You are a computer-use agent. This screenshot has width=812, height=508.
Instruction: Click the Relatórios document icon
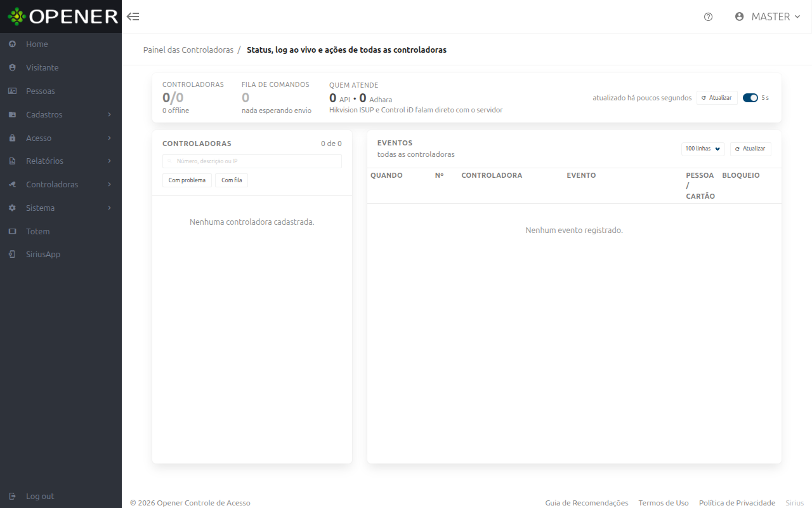point(13,161)
